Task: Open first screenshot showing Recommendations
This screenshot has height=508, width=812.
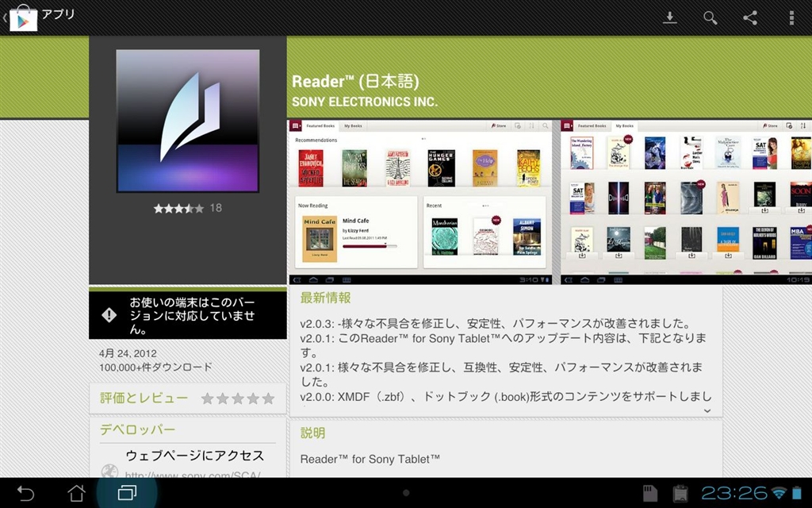Action: [x=420, y=202]
